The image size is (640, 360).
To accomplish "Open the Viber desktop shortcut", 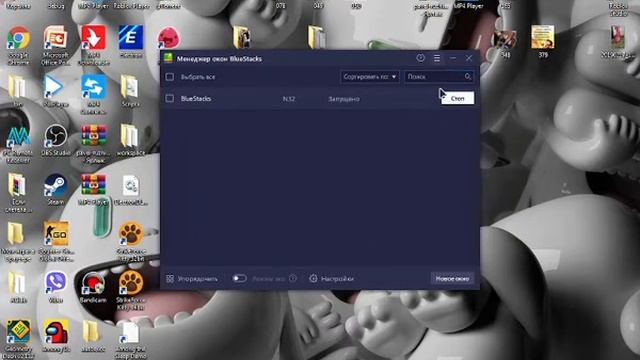I will pos(56,283).
